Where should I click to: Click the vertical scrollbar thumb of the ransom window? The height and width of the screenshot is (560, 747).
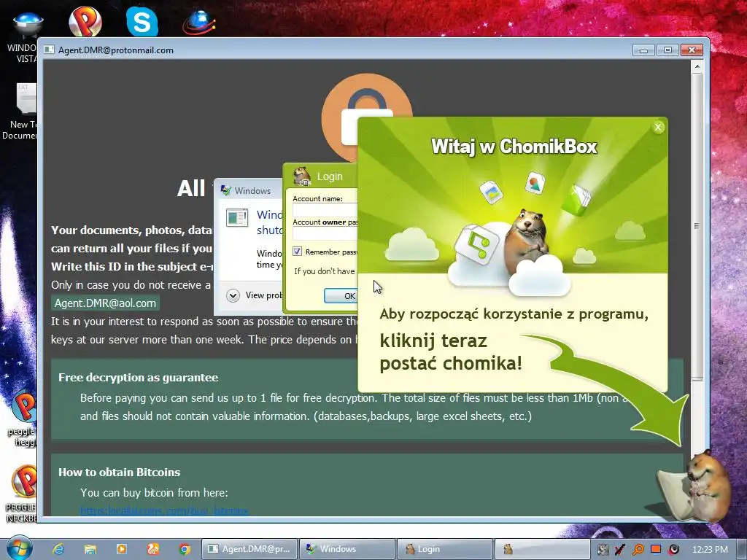(x=697, y=226)
